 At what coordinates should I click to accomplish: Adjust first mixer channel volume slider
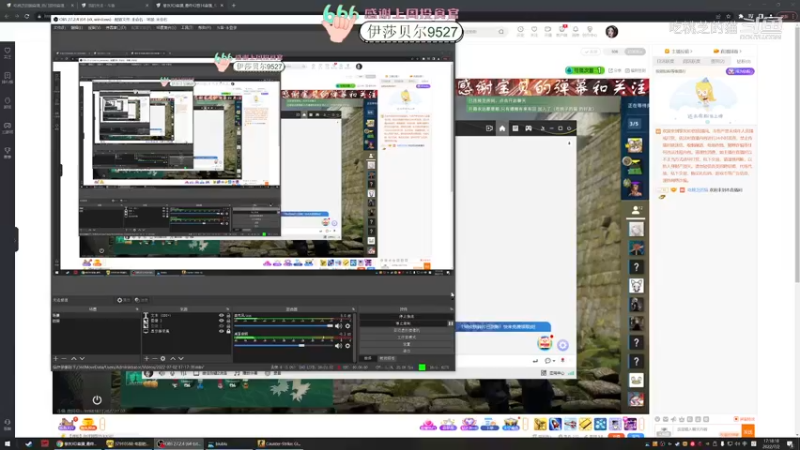(x=284, y=326)
